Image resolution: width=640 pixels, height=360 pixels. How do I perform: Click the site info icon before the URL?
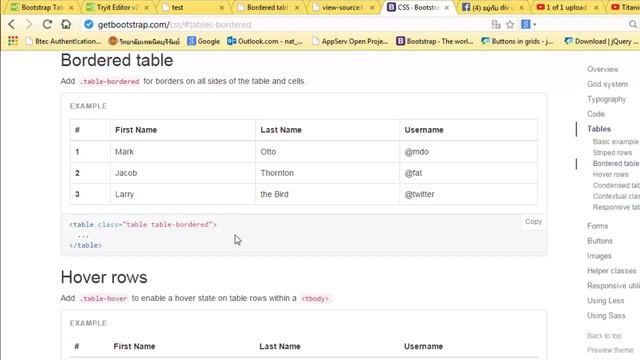tap(88, 24)
